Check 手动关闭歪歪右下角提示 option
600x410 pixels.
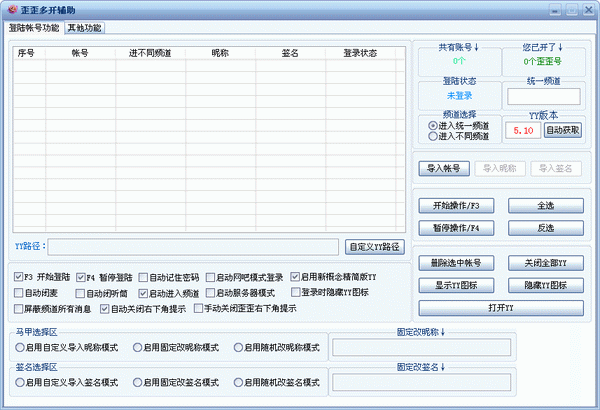[198, 308]
